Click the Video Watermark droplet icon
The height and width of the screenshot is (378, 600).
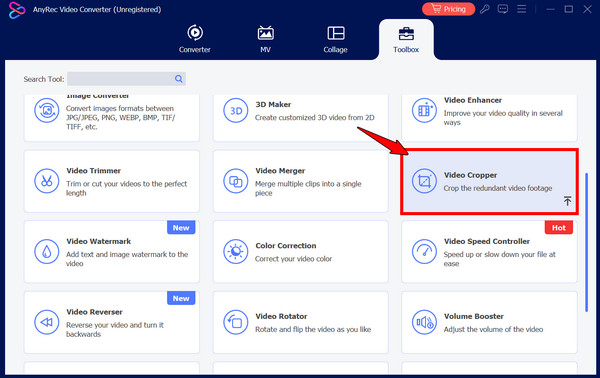[47, 251]
